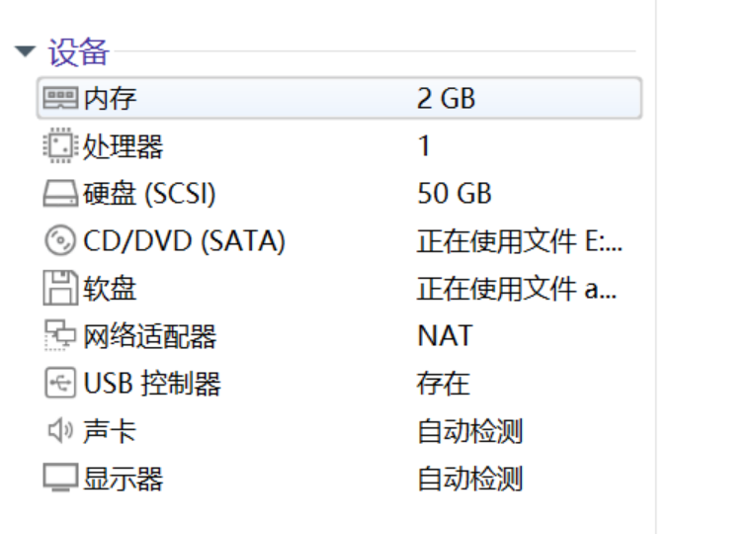756x534 pixels.
Task: Select the CD/DVD (SATA) device label
Action: [184, 241]
